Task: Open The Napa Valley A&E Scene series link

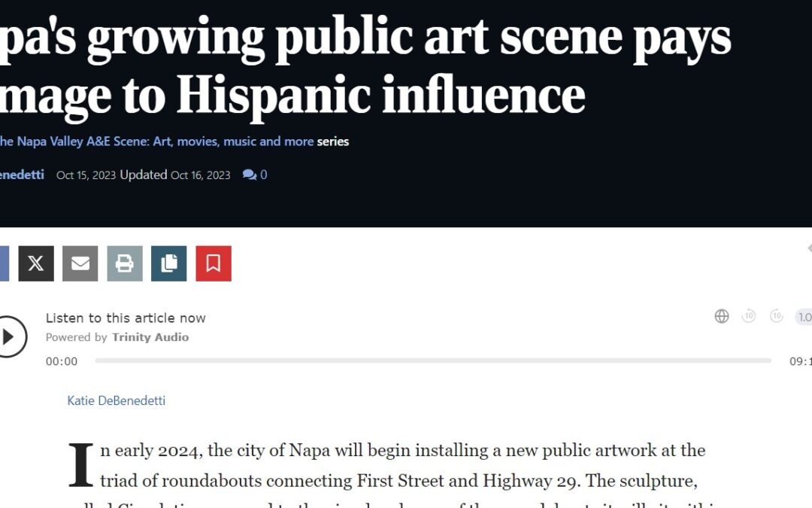Action: [x=157, y=141]
